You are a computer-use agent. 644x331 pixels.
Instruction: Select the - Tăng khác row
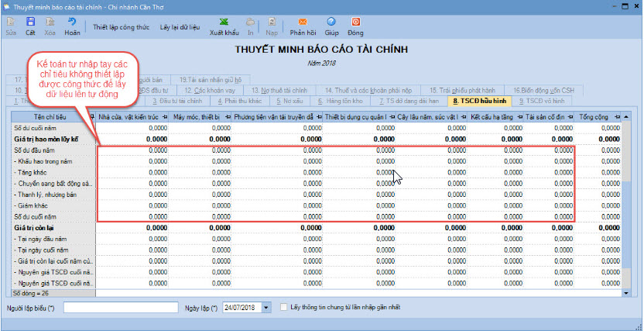pos(317,173)
